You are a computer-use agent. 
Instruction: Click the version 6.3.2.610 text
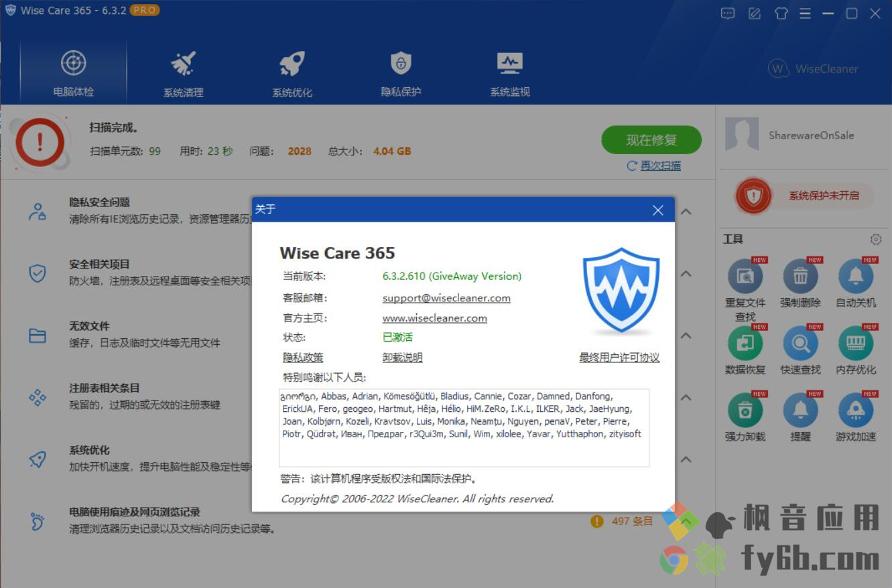pos(452,276)
